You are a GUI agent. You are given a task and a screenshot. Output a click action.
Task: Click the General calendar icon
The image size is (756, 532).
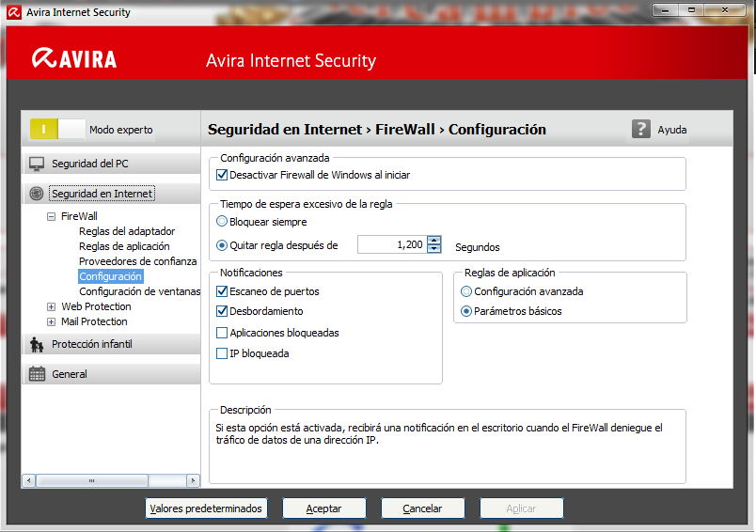[37, 374]
